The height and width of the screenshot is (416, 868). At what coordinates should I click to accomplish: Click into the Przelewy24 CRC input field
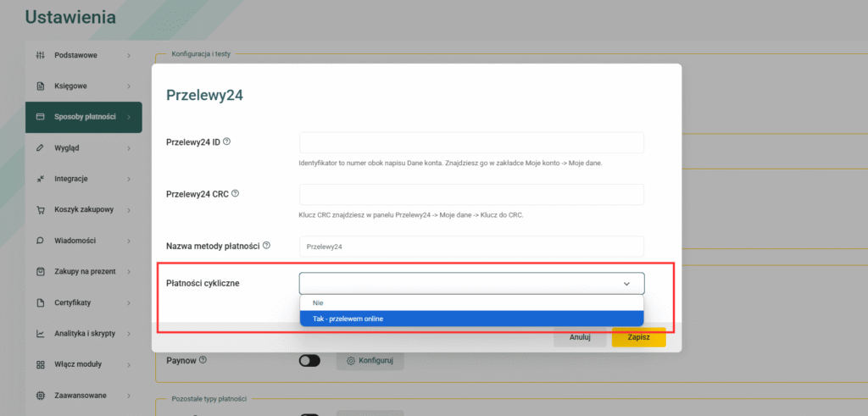471,194
